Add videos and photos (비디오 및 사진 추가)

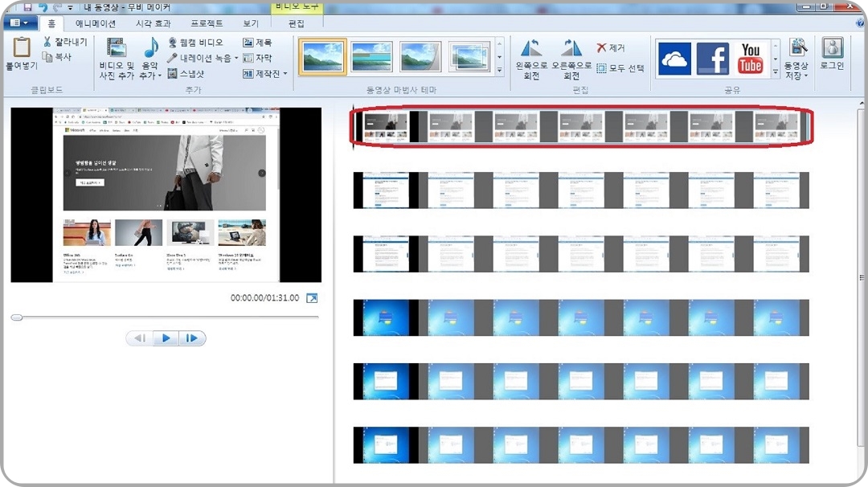click(117, 59)
